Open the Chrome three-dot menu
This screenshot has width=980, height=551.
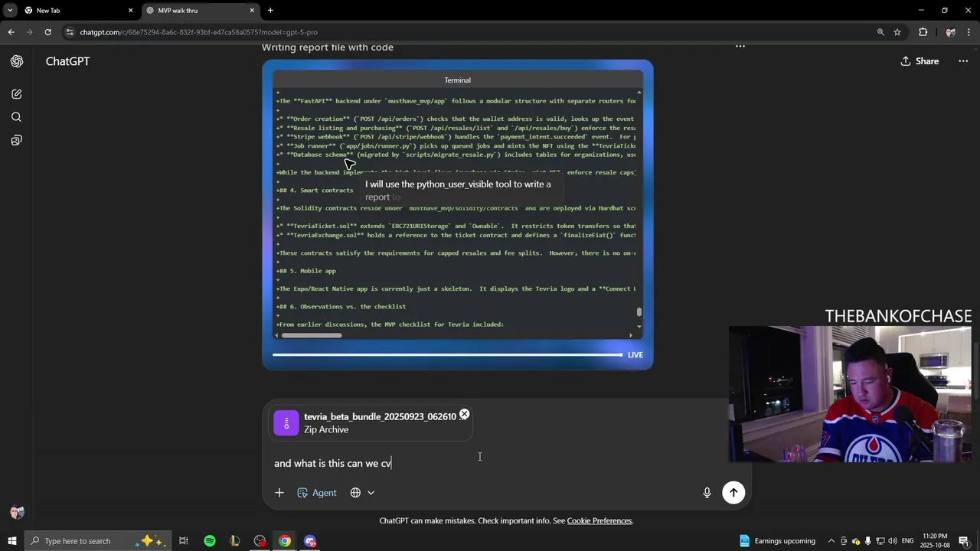click(x=969, y=32)
